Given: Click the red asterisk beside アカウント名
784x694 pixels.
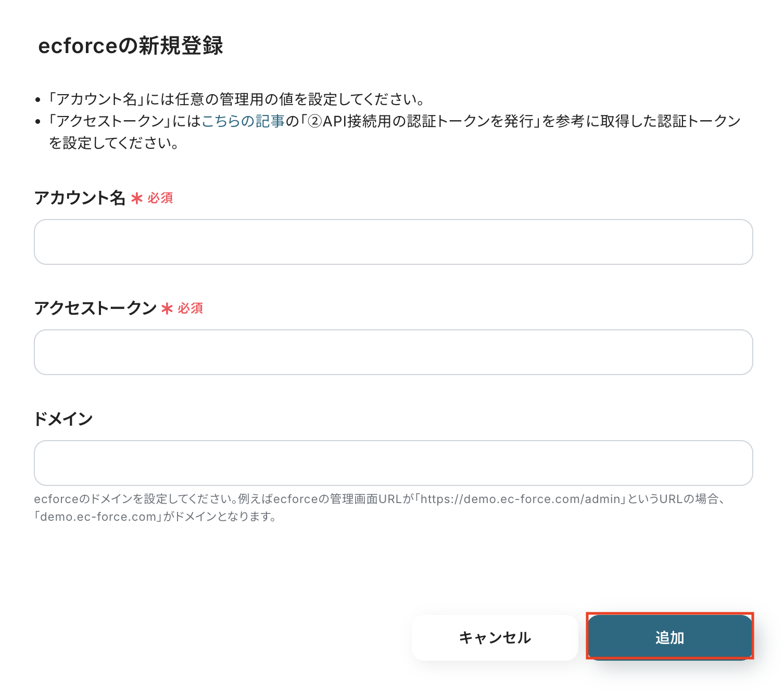Looking at the screenshot, I should point(137,198).
